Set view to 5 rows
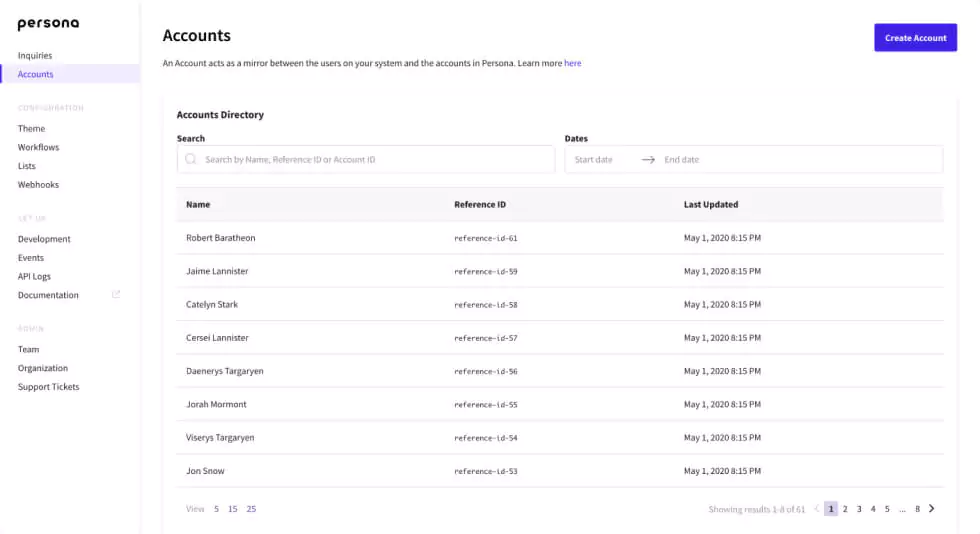Screen dimensions: 980x534 [216, 509]
